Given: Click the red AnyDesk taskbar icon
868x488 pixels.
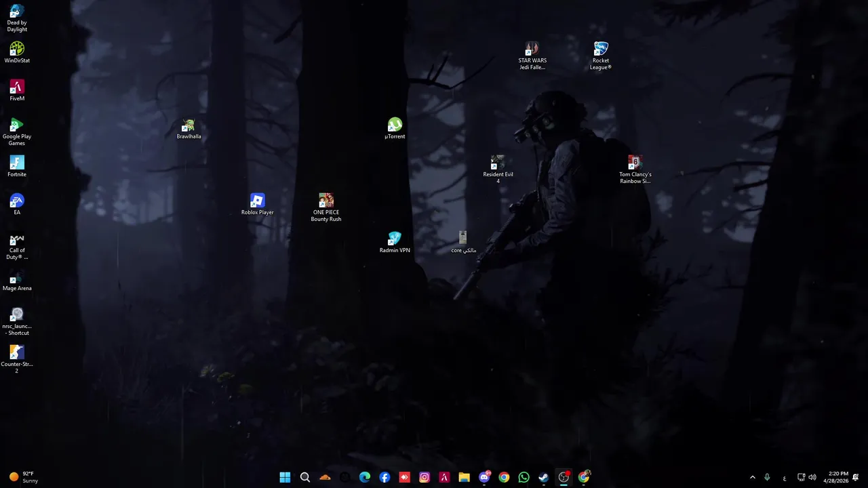Looking at the screenshot, I should (x=404, y=477).
